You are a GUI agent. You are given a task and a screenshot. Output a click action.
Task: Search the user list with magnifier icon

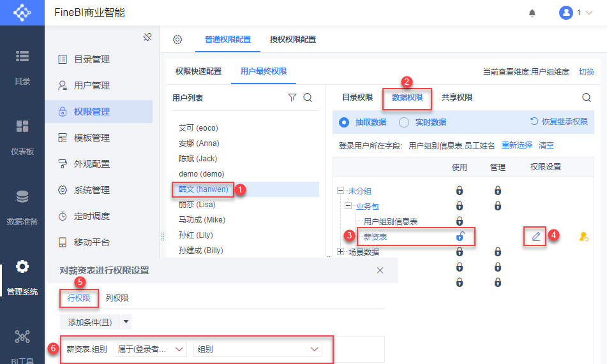point(308,98)
